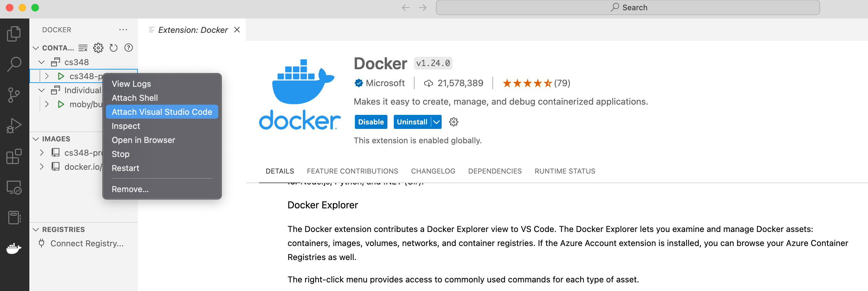Collapse the IMAGES section
This screenshot has height=291, width=868.
point(36,139)
